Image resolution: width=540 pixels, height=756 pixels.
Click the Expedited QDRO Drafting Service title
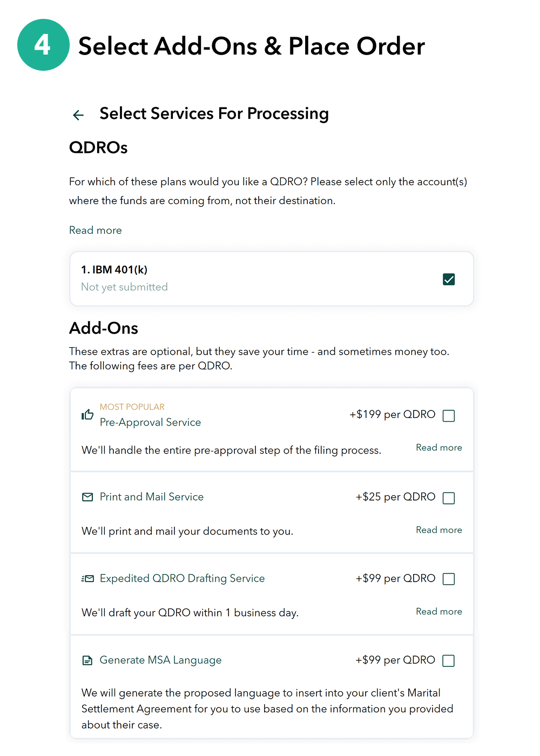click(x=182, y=578)
